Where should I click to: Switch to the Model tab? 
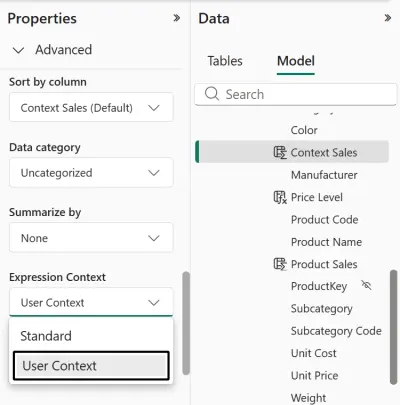click(296, 61)
